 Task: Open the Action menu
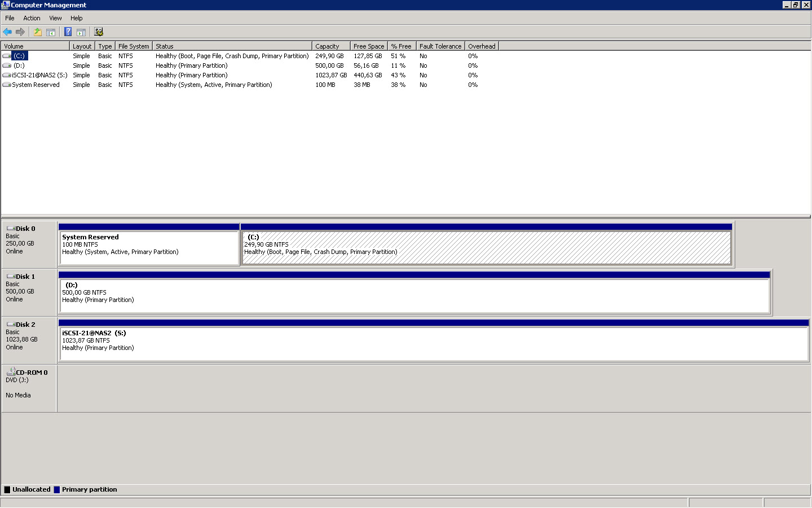click(32, 18)
